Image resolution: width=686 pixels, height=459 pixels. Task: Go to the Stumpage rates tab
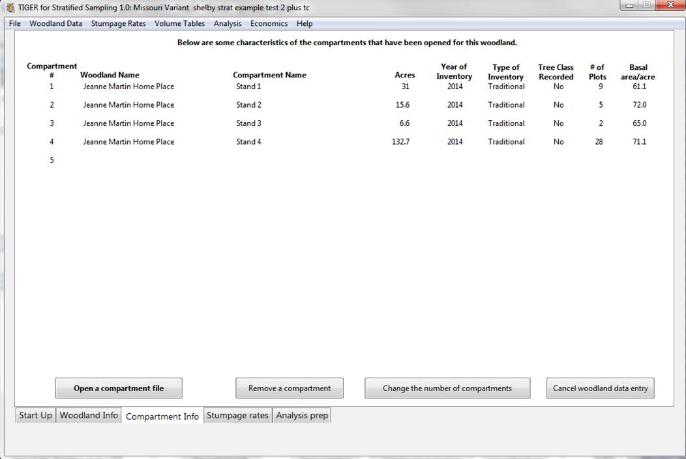click(x=237, y=415)
